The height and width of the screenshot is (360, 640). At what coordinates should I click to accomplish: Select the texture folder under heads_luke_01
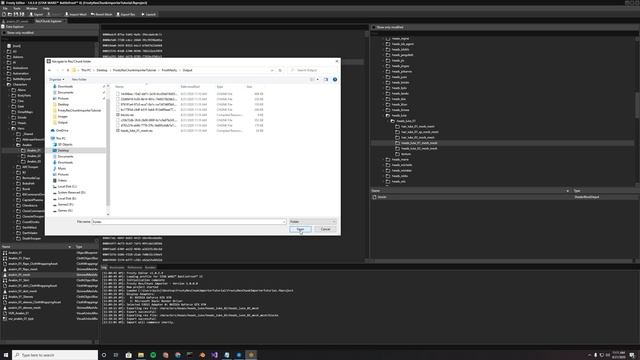pos(403,154)
